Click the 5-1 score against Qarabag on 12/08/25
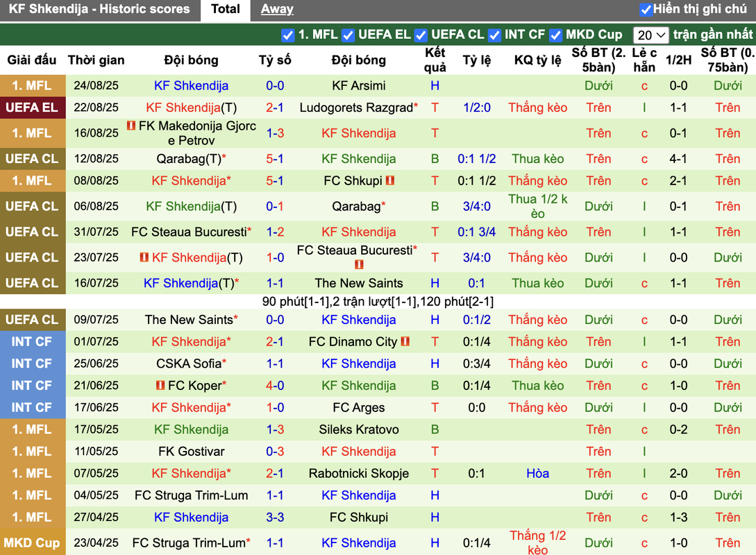The image size is (756, 555). pyautogui.click(x=275, y=158)
